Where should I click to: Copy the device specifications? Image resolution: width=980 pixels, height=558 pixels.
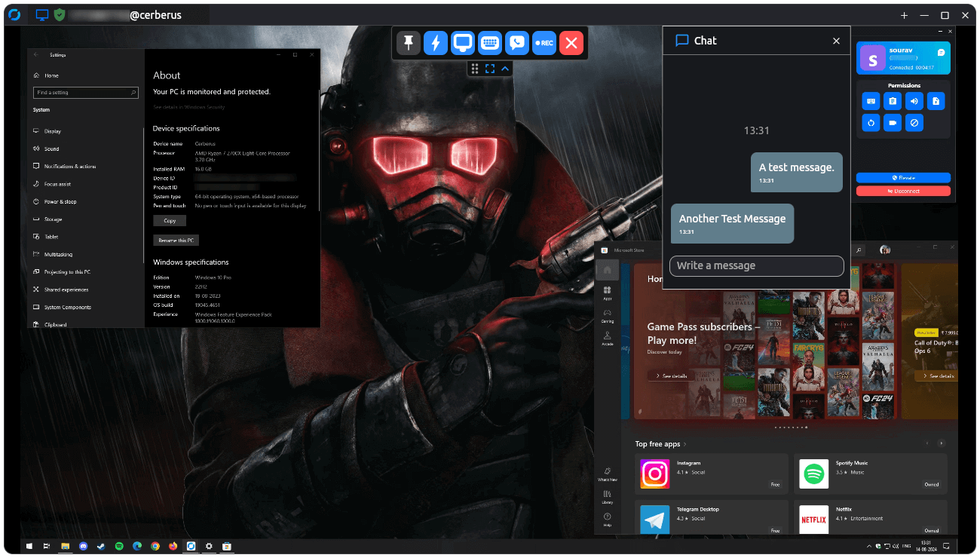tap(170, 220)
